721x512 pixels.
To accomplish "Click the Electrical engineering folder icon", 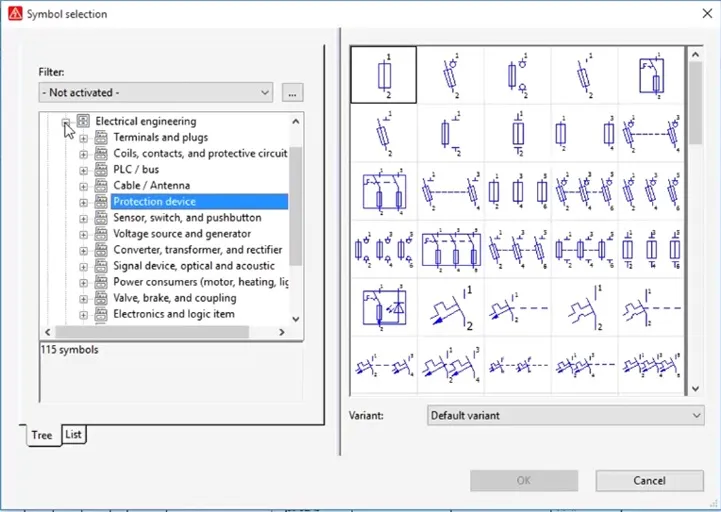I will coord(83,121).
